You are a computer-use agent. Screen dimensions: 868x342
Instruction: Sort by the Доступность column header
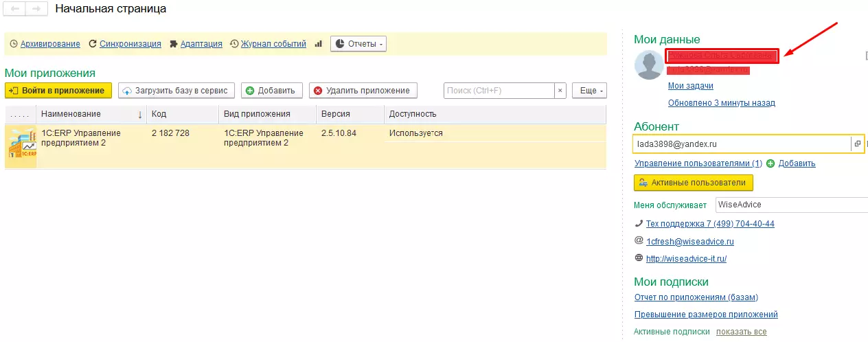click(x=495, y=114)
